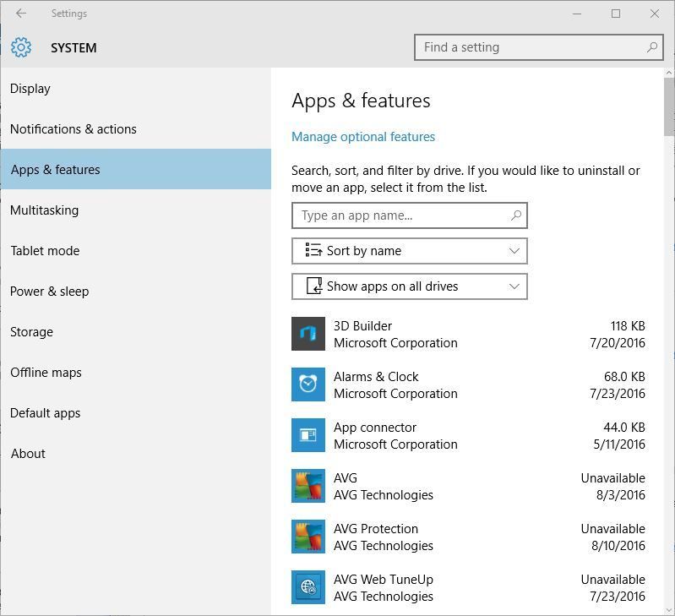Click the magnifier in the app name box
Image resolution: width=675 pixels, height=616 pixels.
(515, 215)
